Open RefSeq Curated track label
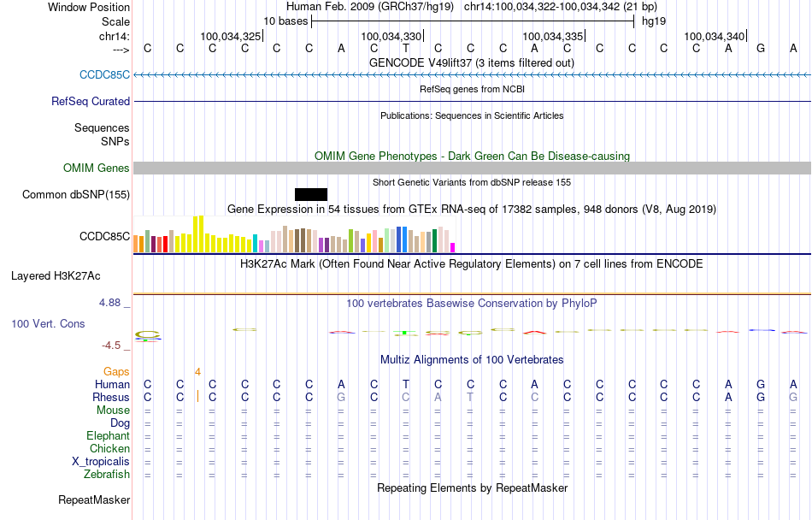Screen dimensions: 812x520 pos(91,101)
